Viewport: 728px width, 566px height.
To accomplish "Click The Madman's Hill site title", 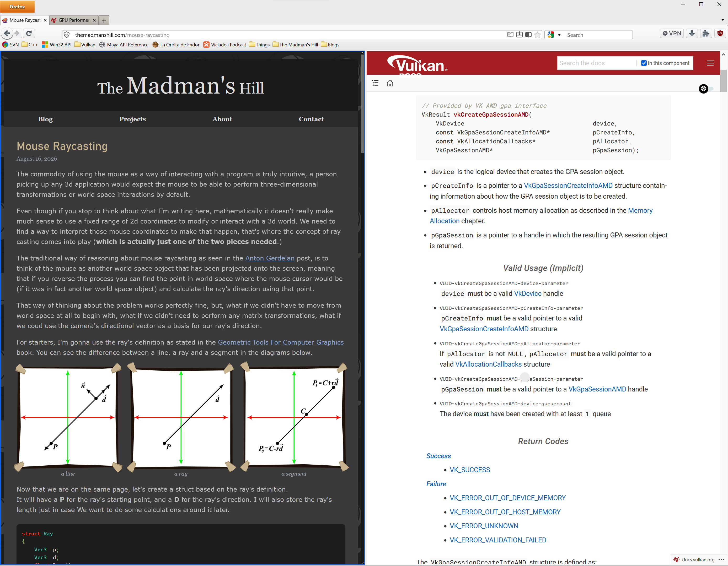I will click(x=180, y=86).
